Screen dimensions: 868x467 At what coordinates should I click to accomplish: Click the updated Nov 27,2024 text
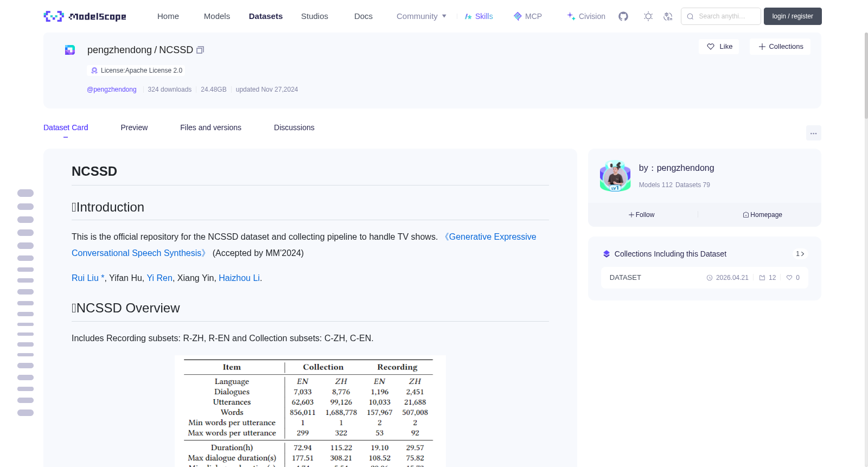[x=267, y=89]
